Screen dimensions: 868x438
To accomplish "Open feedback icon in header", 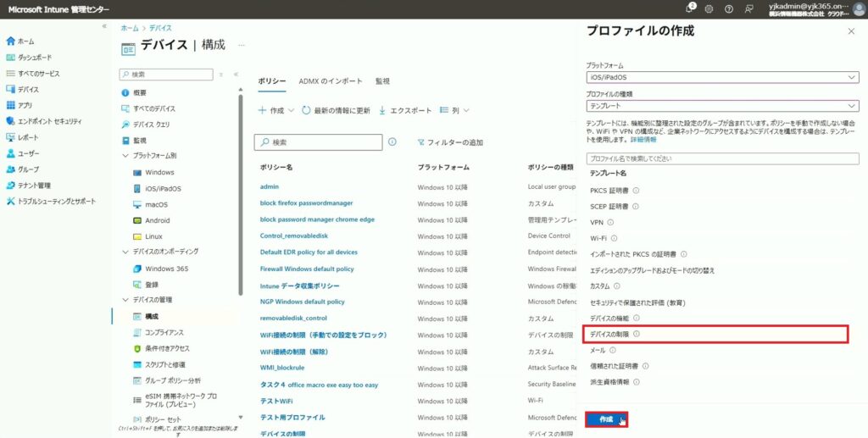I will pos(749,8).
